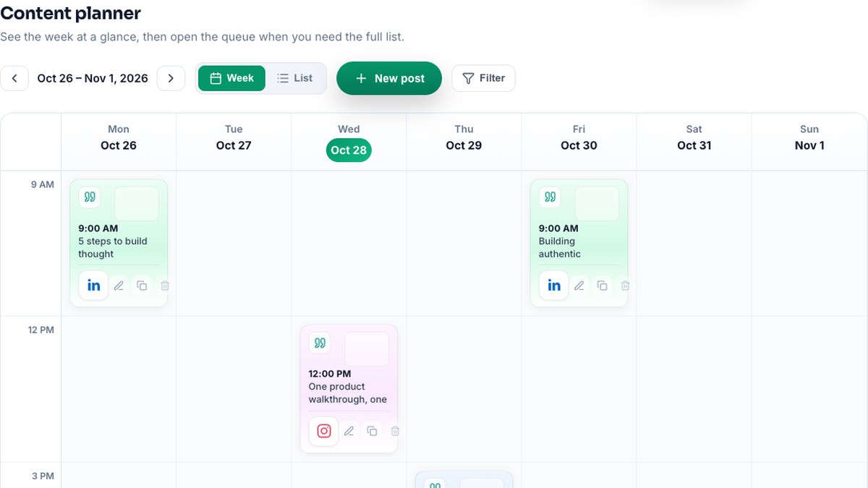Click the quote icon on Friday's post
This screenshot has width=868, height=488.
pyautogui.click(x=550, y=197)
